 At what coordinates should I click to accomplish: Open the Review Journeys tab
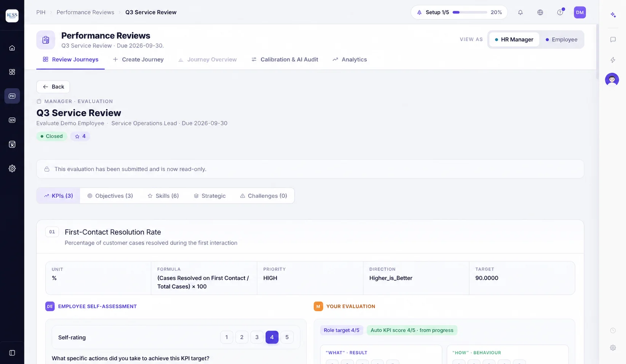[70, 59]
